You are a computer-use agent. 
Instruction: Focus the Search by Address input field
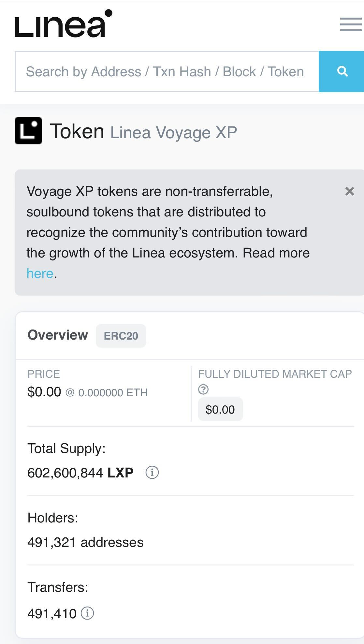click(x=167, y=71)
